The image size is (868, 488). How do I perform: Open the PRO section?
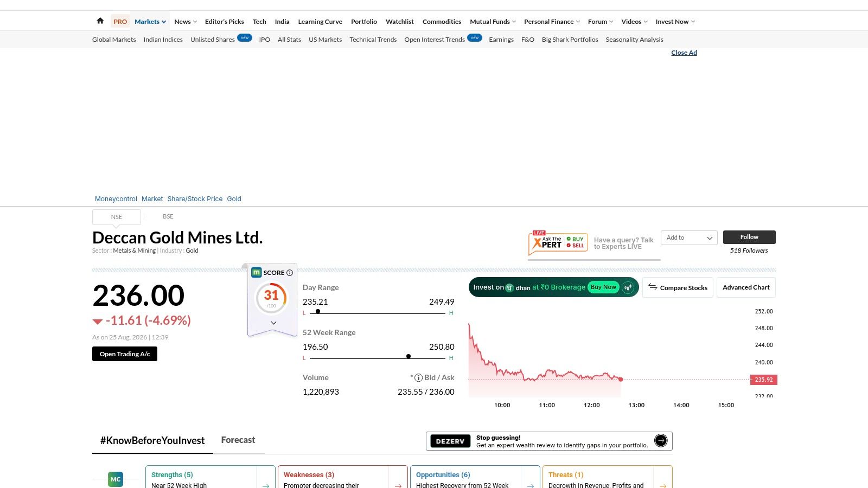pos(120,22)
